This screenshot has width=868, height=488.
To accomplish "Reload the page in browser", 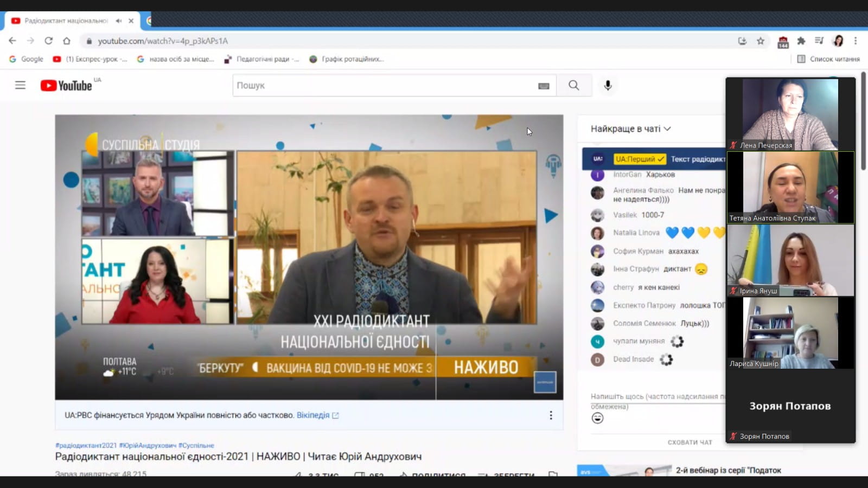I will [x=48, y=41].
